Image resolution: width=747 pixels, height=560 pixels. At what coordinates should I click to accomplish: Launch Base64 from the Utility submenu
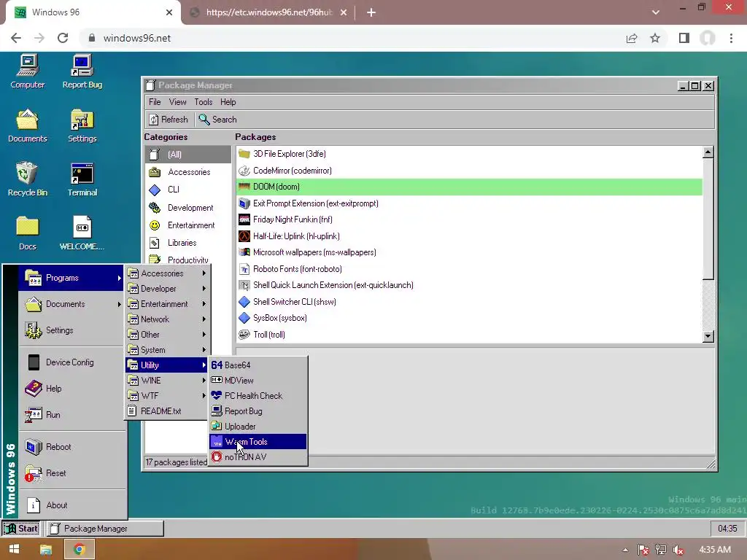click(258, 365)
